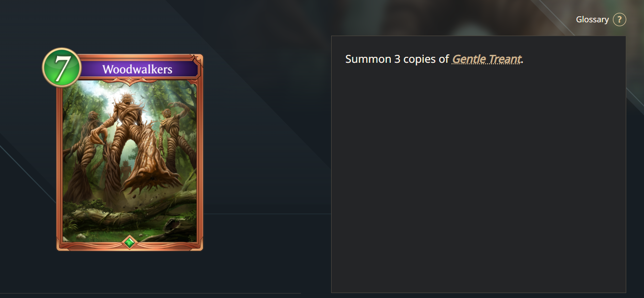Click the word "Treant" in the description
Screen dimensions: 644x298
coord(505,59)
